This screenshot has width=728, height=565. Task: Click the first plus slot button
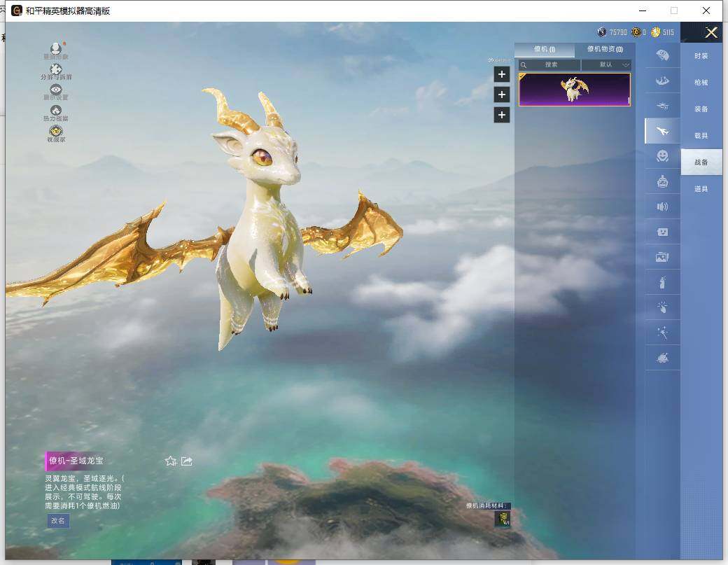(502, 74)
